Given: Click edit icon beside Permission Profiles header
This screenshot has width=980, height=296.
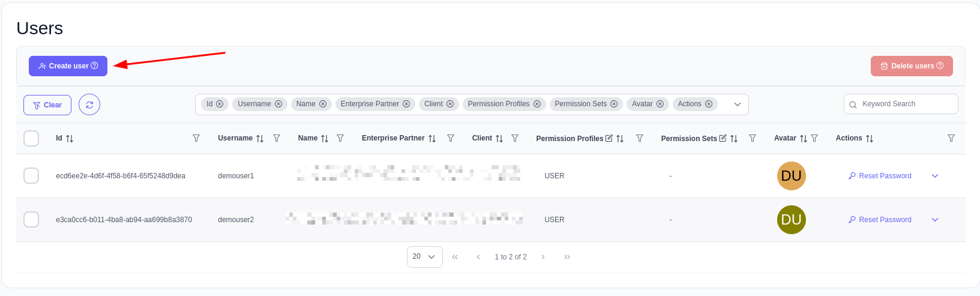Looking at the screenshot, I should pyautogui.click(x=609, y=138).
